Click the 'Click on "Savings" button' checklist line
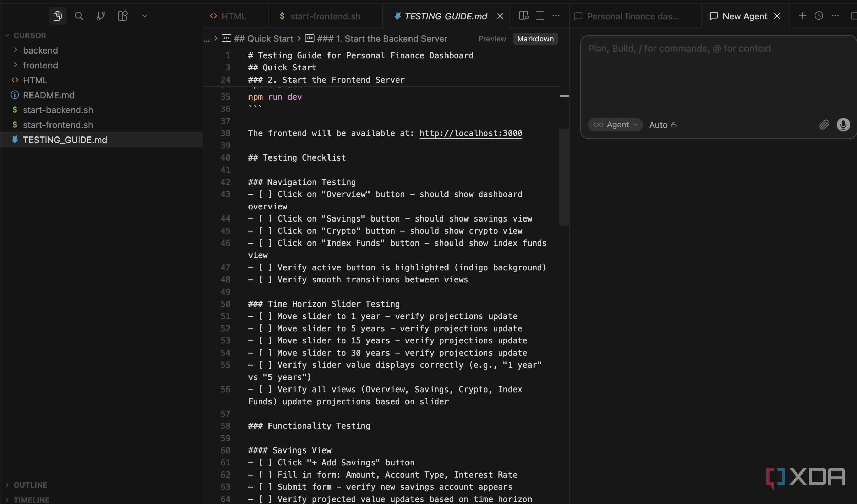Viewport: 857px width, 504px height. (x=390, y=219)
